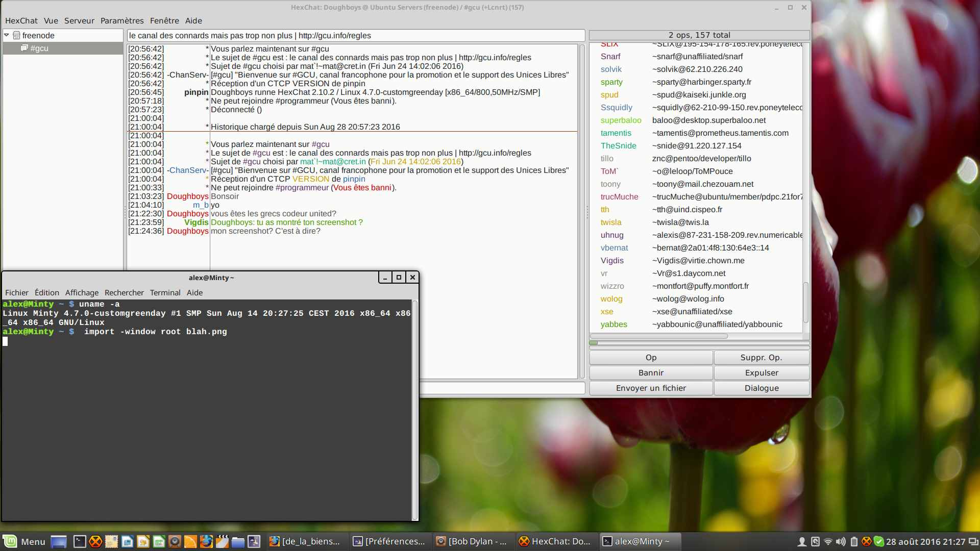
Task: Open the terminal's Affichage menu
Action: 82,293
